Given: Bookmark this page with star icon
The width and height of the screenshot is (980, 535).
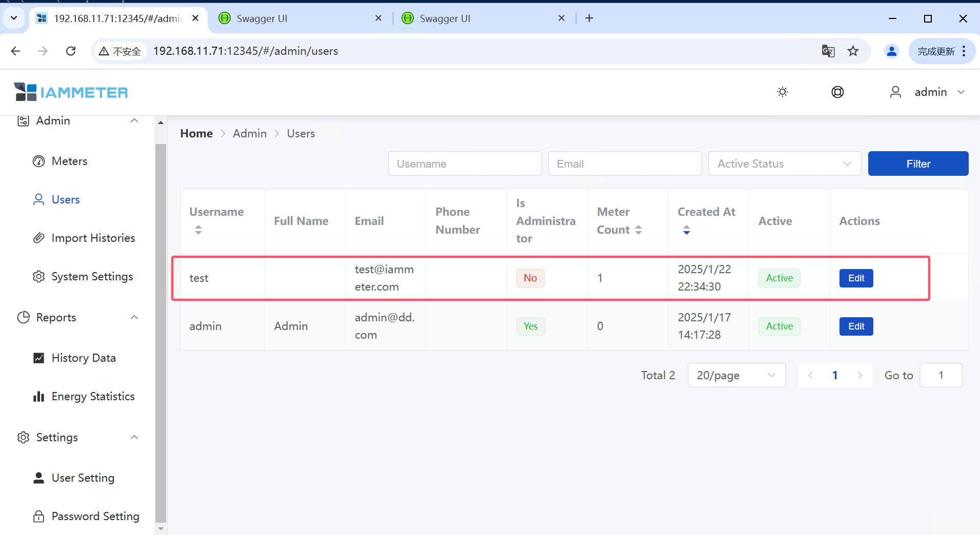Looking at the screenshot, I should (853, 51).
